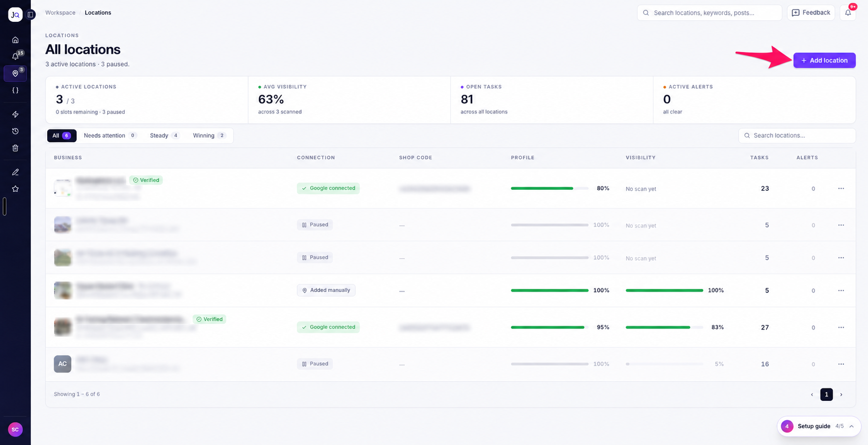
Task: Open top-right notifications bell with 9+ badge
Action: pyautogui.click(x=848, y=13)
